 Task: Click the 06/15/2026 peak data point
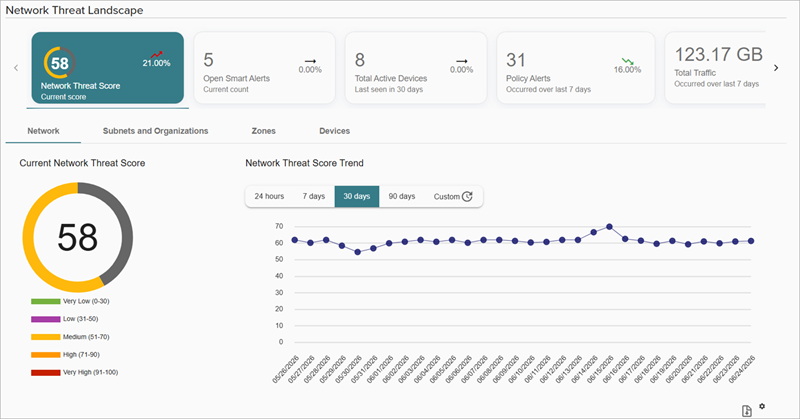coord(609,227)
